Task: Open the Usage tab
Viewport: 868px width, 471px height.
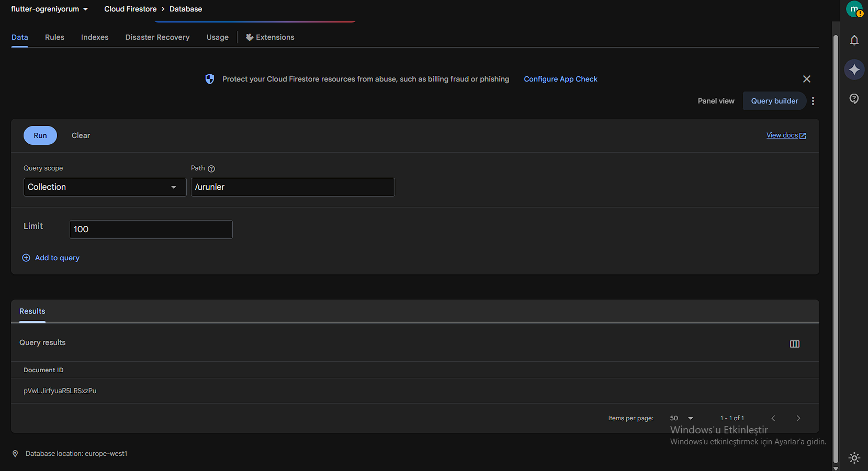Action: point(218,37)
